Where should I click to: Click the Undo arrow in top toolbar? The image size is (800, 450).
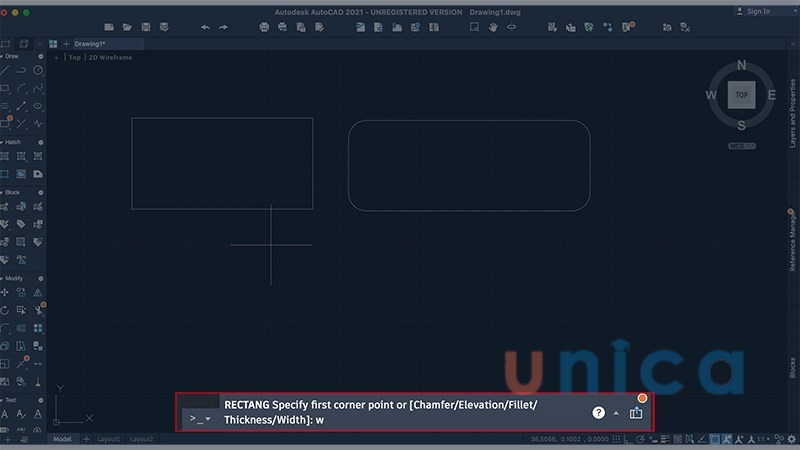(x=205, y=27)
